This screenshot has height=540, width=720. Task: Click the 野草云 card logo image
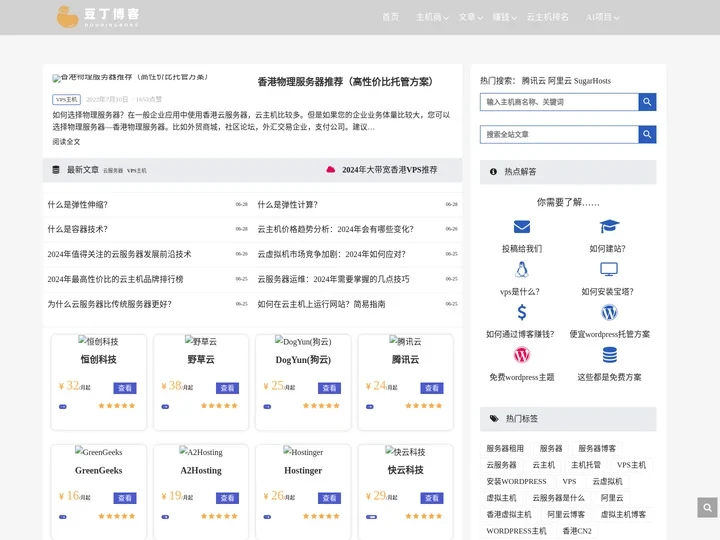click(x=201, y=341)
